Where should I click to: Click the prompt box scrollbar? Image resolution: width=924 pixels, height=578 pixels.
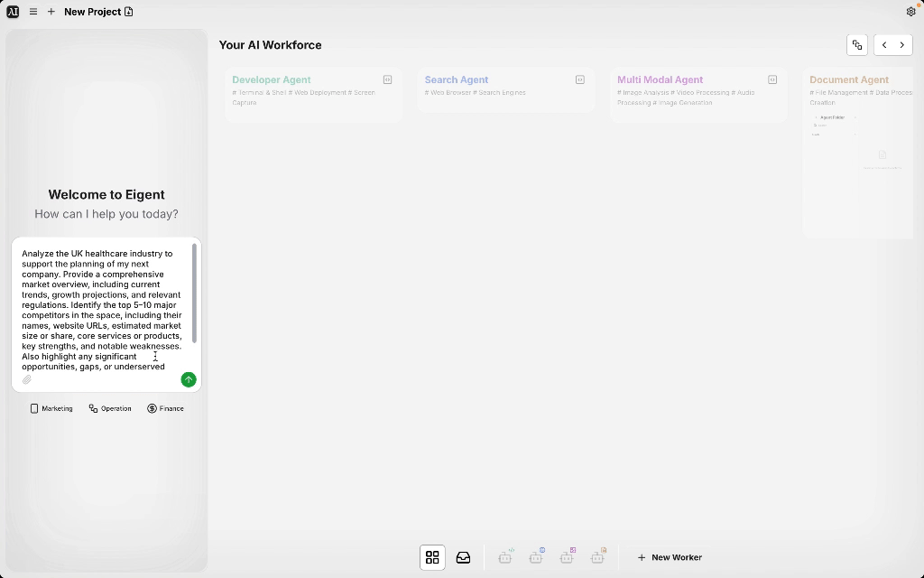195,294
